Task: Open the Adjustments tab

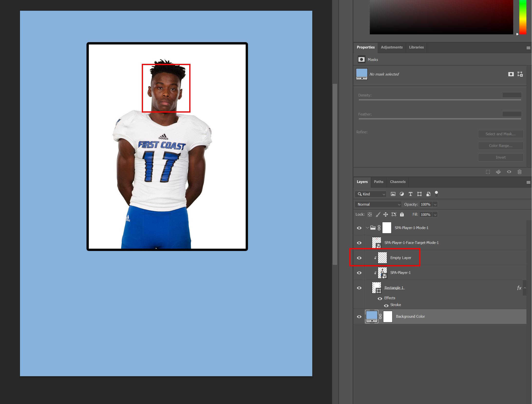Action: [391, 47]
